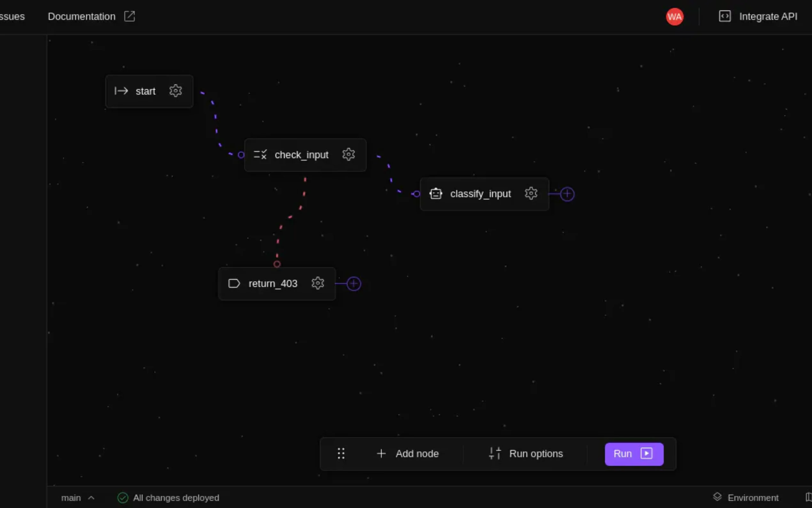The image size is (812, 508).
Task: Click the Documentation external link icon
Action: point(129,16)
